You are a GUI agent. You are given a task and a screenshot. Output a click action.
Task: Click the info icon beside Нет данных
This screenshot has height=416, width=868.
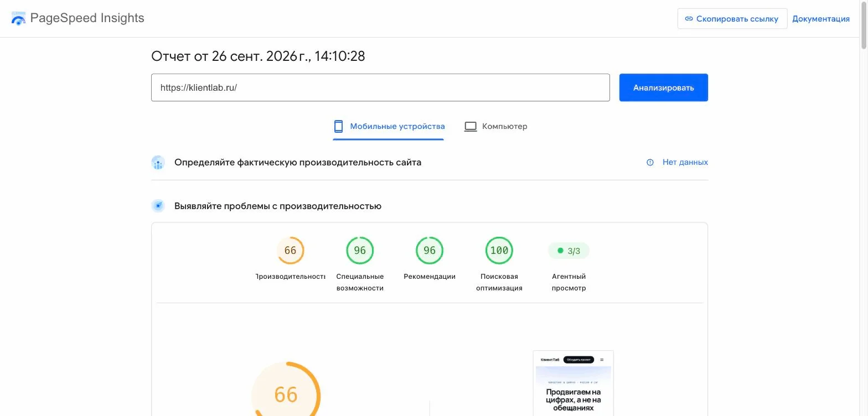(x=650, y=162)
